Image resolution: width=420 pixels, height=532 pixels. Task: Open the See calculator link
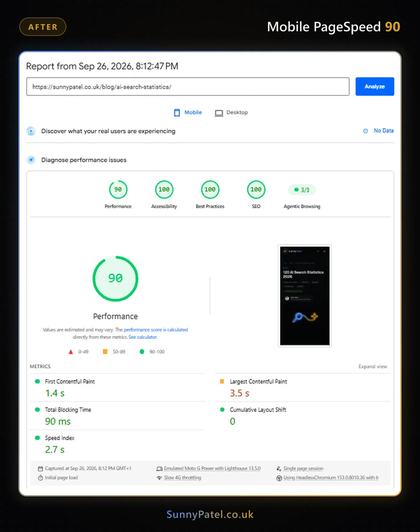click(x=143, y=337)
